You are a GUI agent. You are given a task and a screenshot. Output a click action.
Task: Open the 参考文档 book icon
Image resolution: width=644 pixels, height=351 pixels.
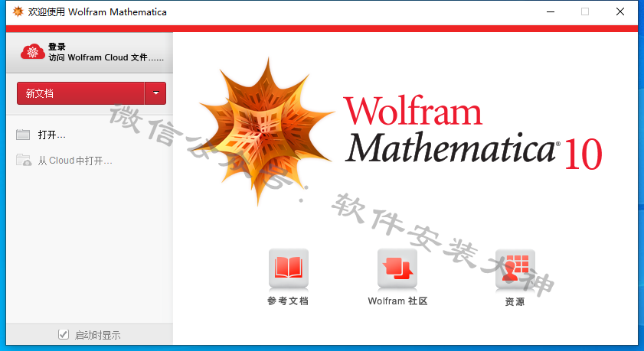coord(289,268)
